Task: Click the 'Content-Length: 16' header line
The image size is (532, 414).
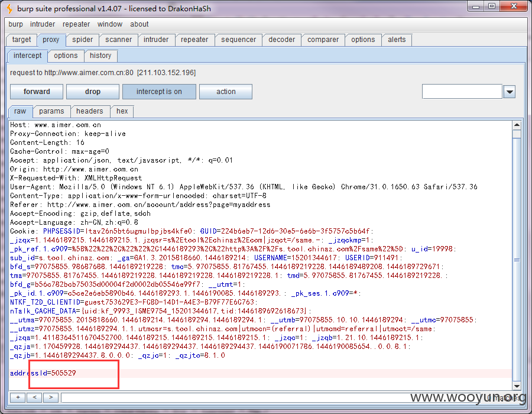Action: point(47,143)
